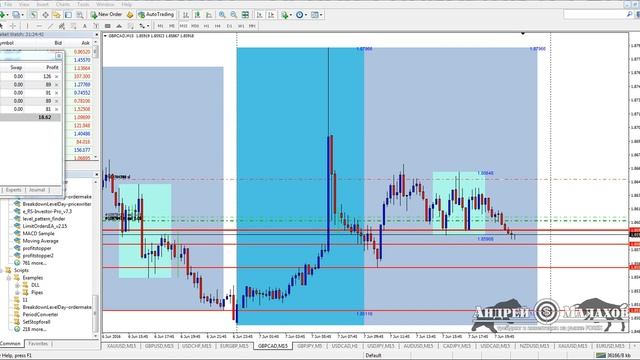Toggle the Navigator panel icon
The image size is (640, 360).
(56, 15)
